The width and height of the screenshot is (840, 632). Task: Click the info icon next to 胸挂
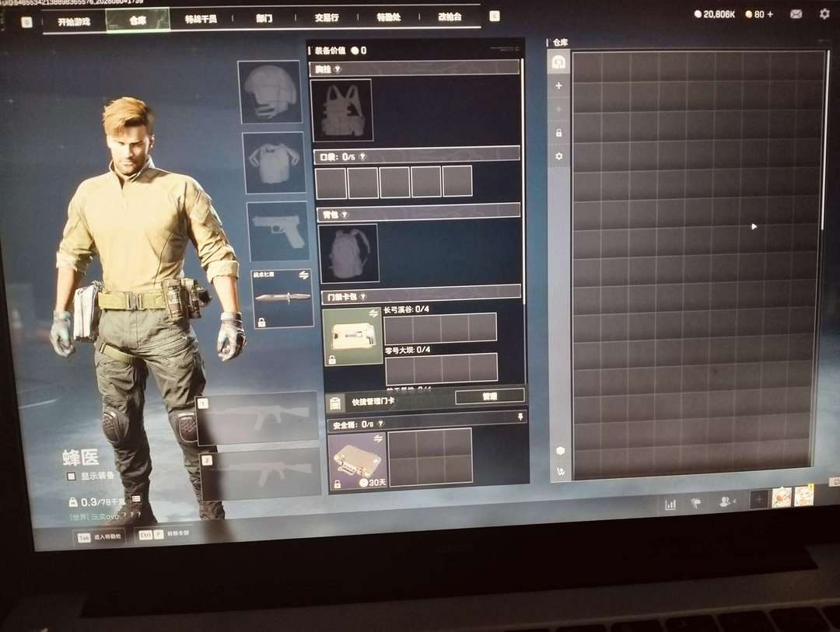pyautogui.click(x=338, y=69)
